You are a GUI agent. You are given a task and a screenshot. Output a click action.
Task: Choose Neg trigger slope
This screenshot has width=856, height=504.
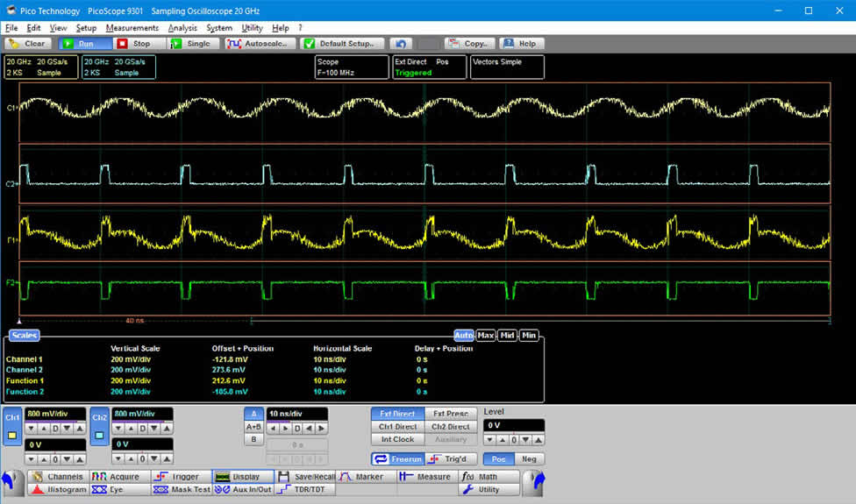tap(529, 458)
